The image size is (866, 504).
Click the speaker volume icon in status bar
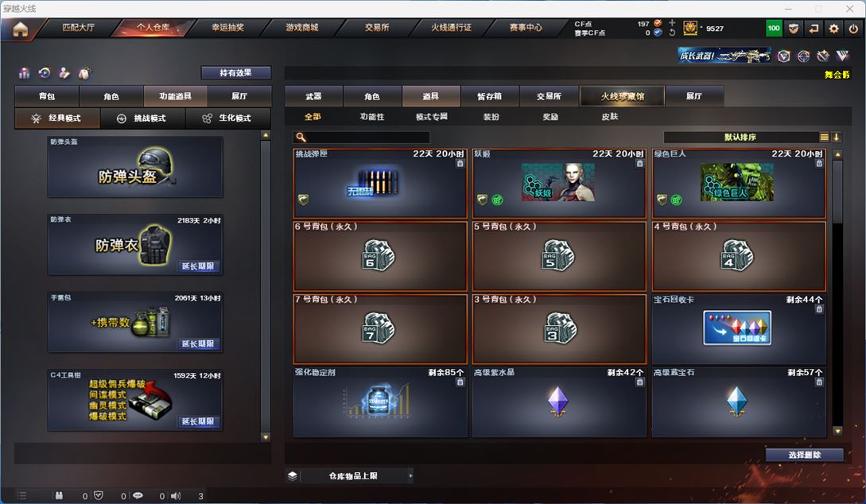(x=176, y=496)
